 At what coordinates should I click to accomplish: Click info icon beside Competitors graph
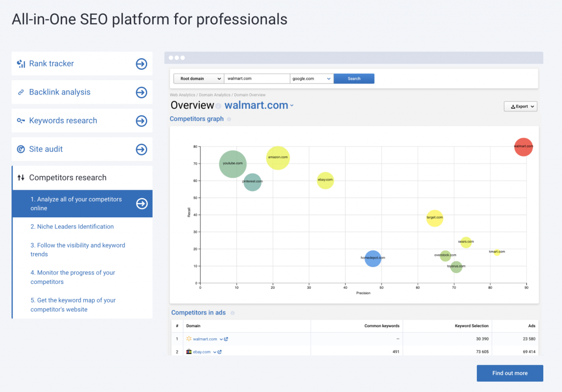(229, 119)
